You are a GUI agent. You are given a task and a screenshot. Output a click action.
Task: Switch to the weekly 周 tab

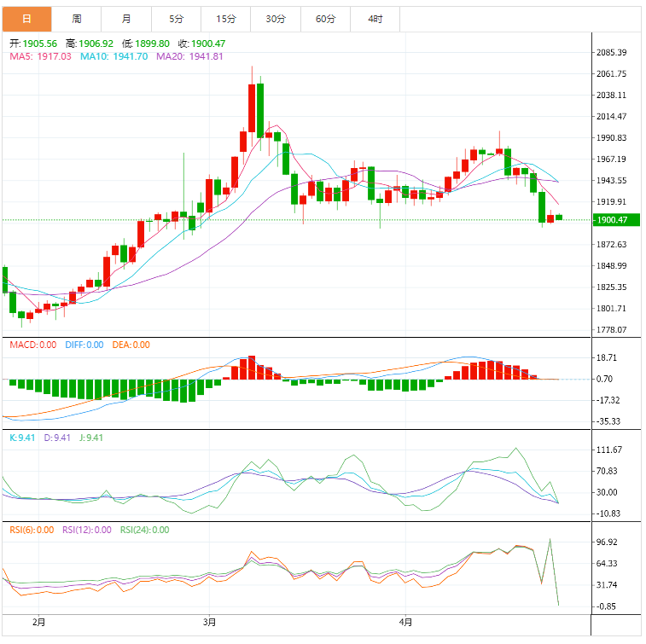(77, 19)
